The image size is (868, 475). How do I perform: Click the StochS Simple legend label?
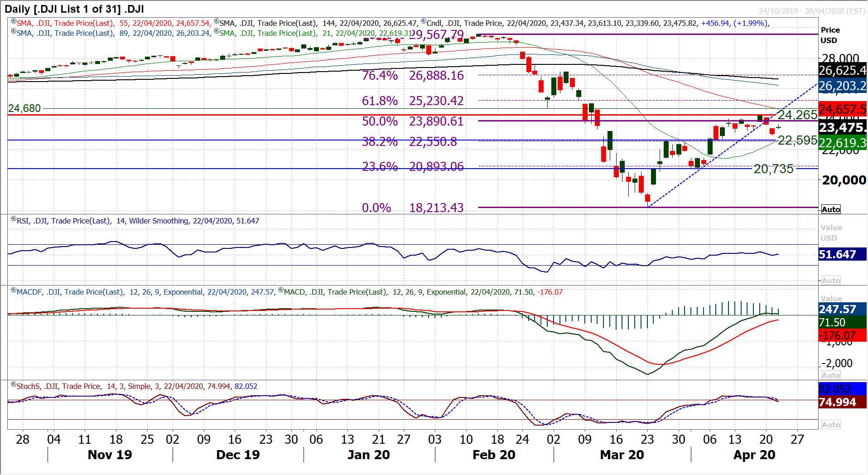[137, 386]
